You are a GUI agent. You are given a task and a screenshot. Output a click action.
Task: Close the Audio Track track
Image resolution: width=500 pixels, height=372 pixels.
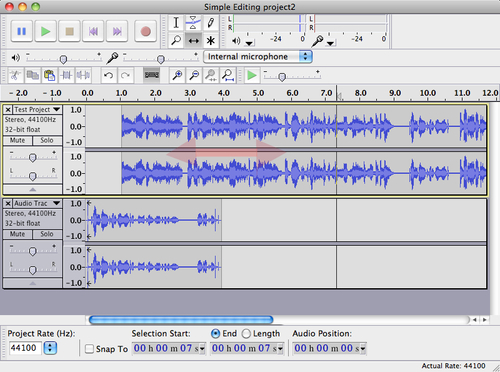pos(8,203)
